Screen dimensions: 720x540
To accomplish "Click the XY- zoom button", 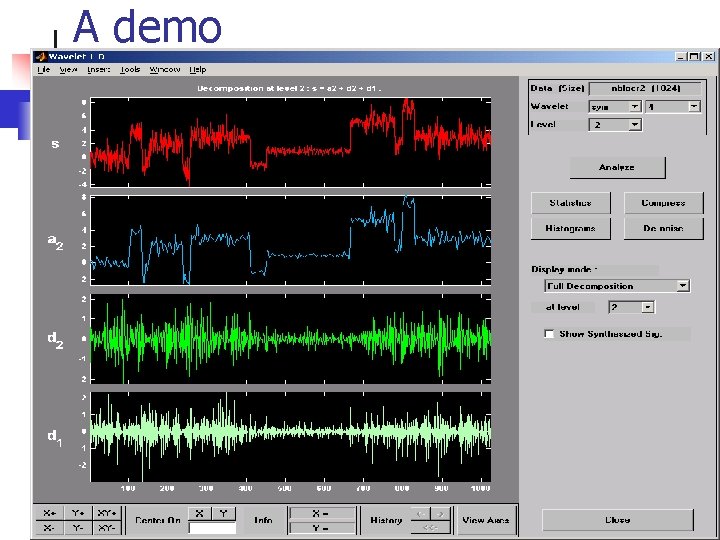I will pos(107,528).
